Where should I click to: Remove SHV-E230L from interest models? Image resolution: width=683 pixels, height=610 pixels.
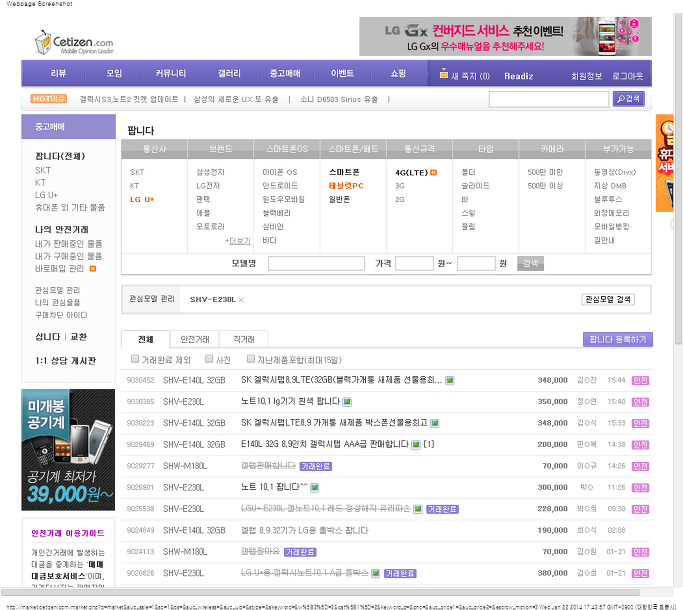point(241,300)
